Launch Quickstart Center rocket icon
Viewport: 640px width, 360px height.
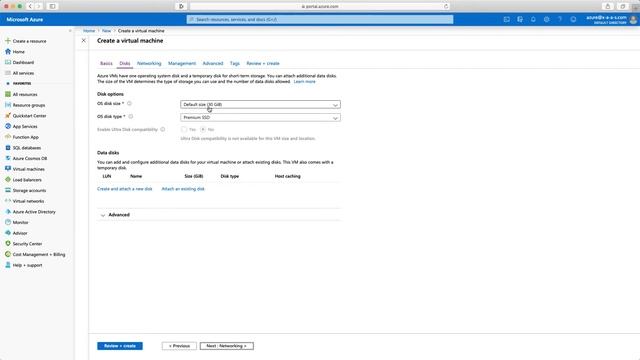(x=8, y=116)
